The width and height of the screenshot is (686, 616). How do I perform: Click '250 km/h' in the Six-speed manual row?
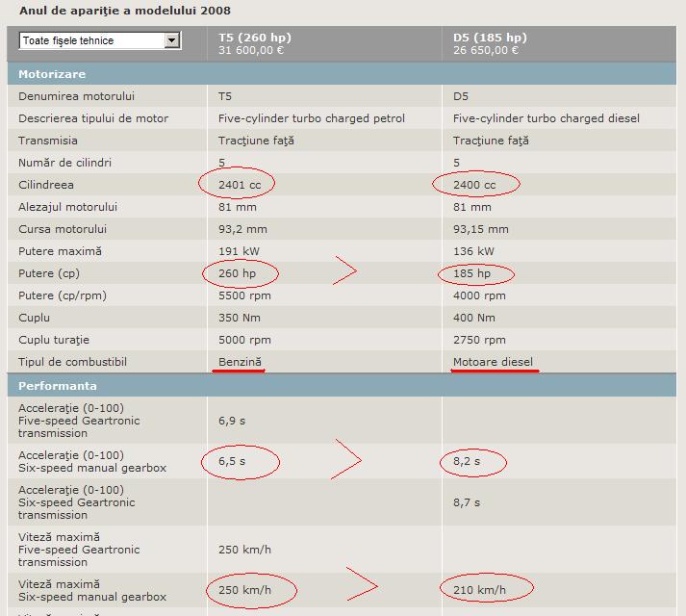pyautogui.click(x=245, y=590)
